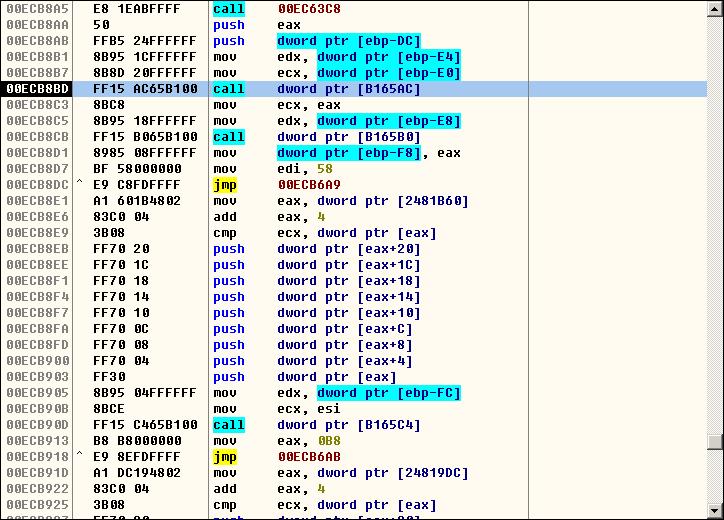This screenshot has width=724, height=520.
Task: Click call mnemonic at 00ECB8A5
Action: [229, 9]
